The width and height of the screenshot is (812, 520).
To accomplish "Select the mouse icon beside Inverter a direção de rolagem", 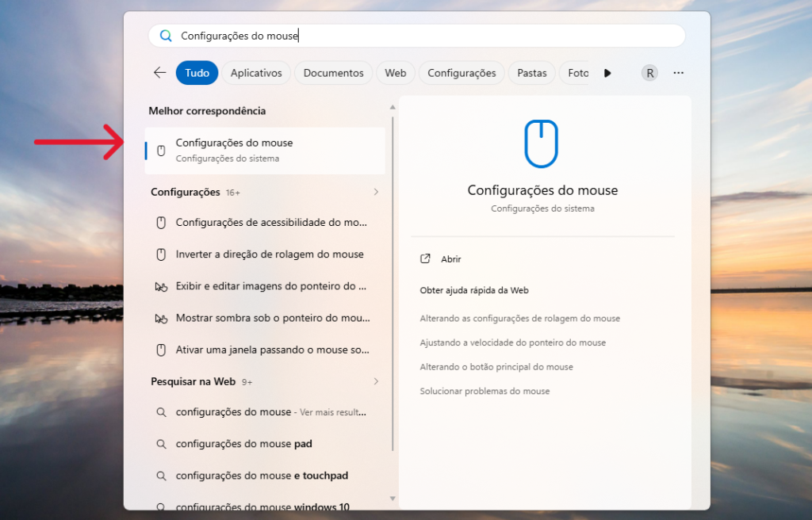I will [x=161, y=254].
